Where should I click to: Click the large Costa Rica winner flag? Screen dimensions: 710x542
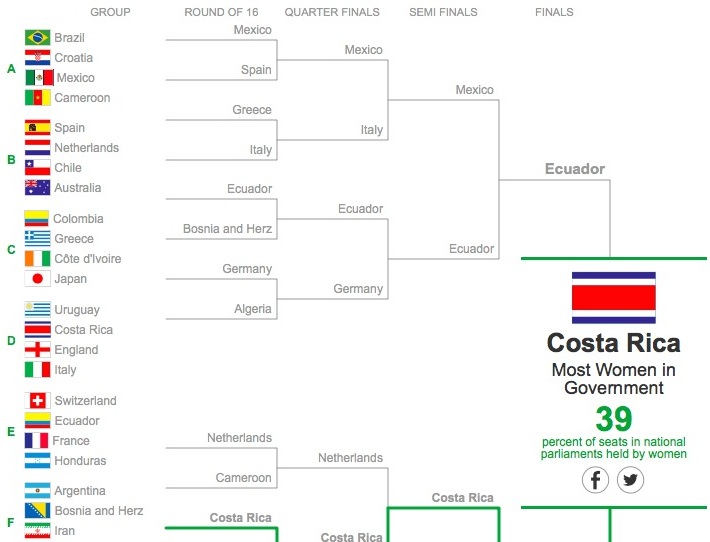coord(613,297)
